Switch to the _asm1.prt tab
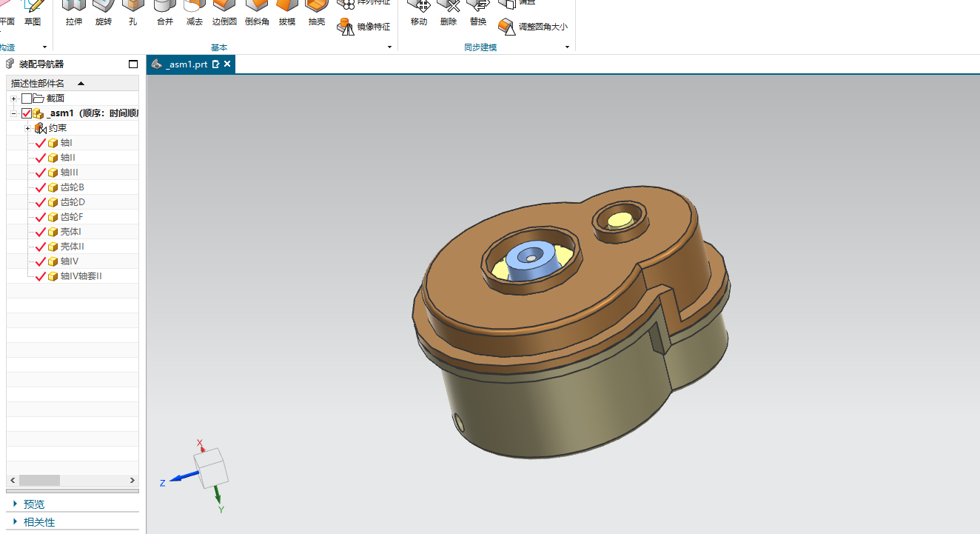Screen dimensions: 980x534 187,64
